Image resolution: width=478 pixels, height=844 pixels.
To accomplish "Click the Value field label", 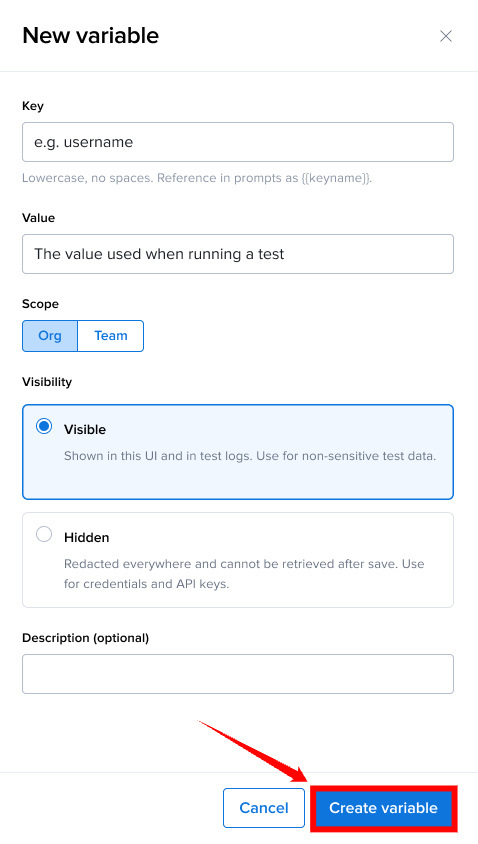I will click(x=38, y=218).
